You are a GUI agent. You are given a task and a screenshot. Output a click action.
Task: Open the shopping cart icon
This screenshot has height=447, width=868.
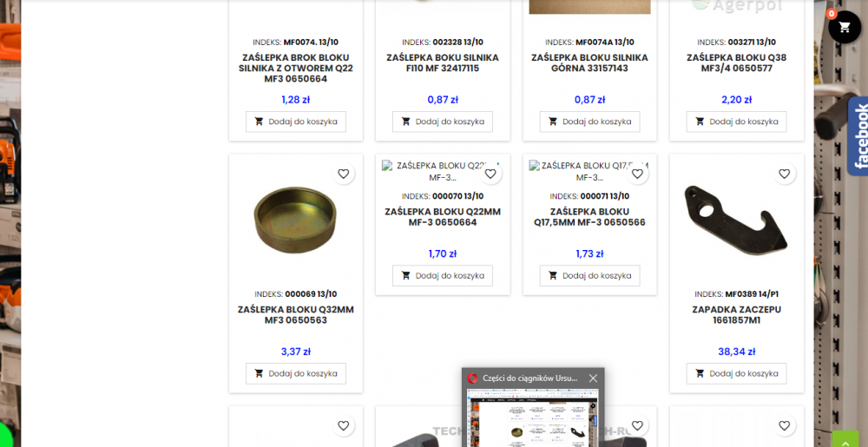coord(845,27)
